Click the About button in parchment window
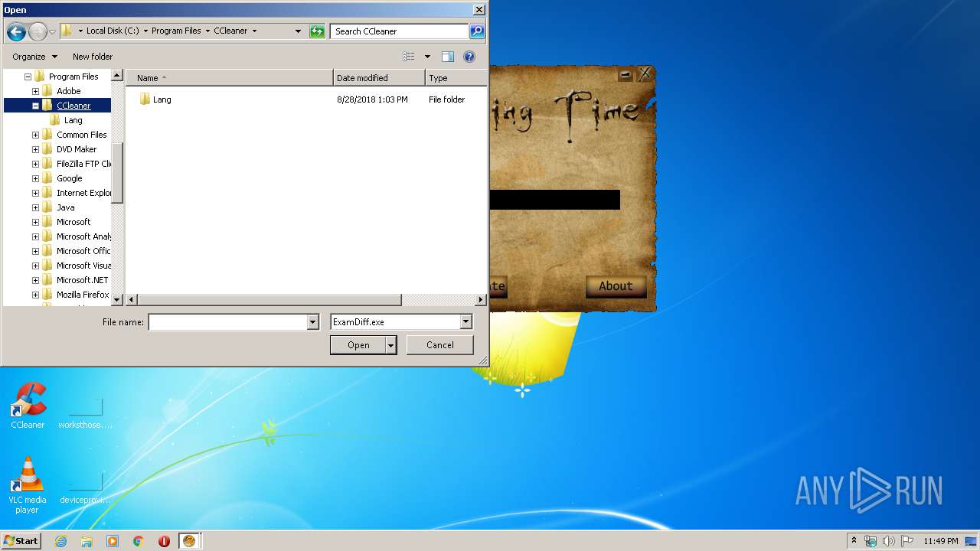The width and height of the screenshot is (980, 551). [x=616, y=286]
